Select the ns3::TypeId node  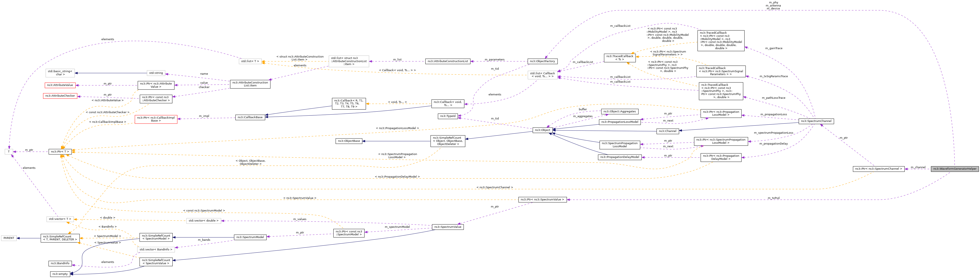point(447,116)
